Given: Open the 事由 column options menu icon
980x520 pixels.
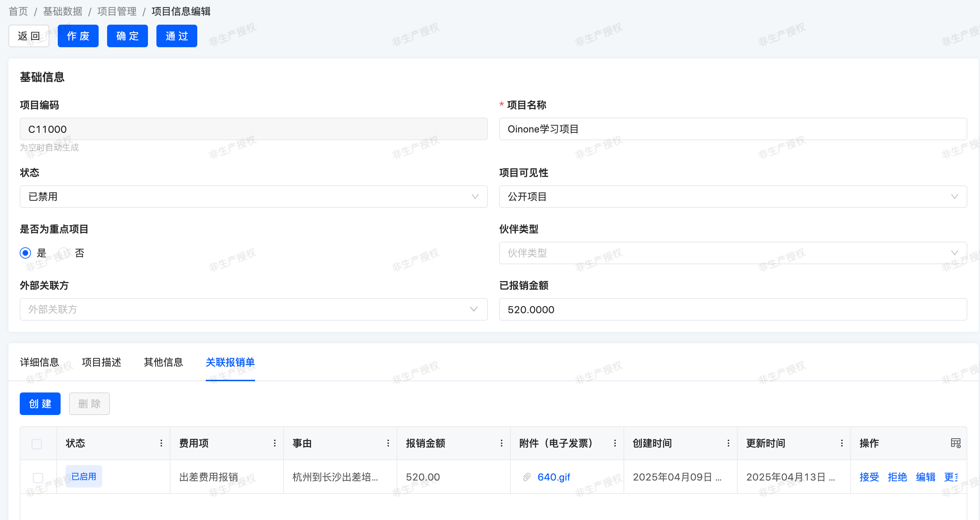Looking at the screenshot, I should point(388,443).
